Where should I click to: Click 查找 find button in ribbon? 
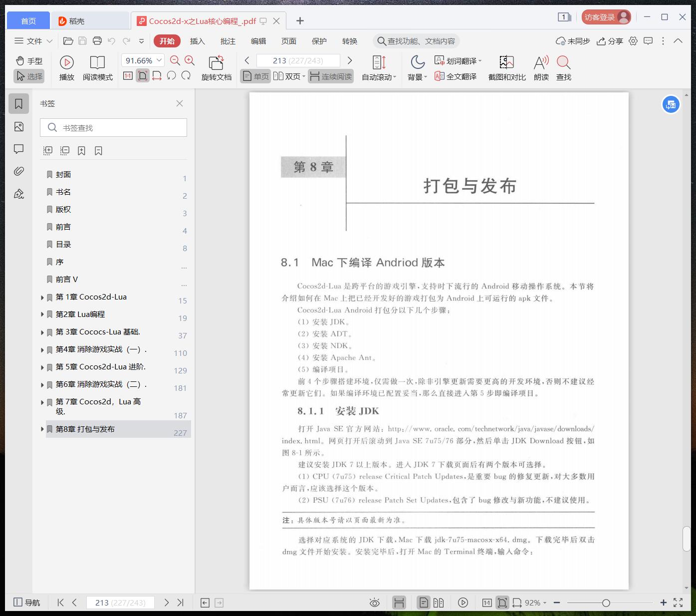(564, 68)
